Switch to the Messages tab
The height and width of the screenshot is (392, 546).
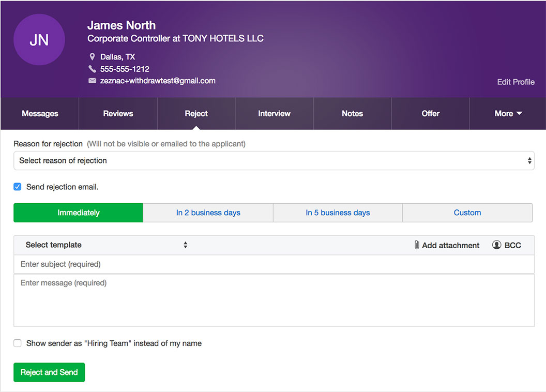click(x=40, y=114)
